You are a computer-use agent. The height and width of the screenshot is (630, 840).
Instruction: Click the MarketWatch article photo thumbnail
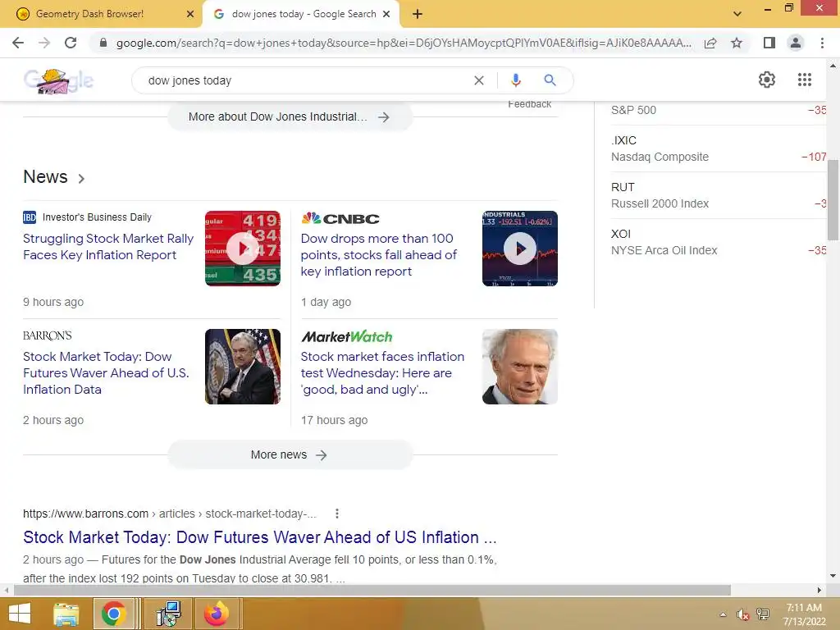point(519,367)
